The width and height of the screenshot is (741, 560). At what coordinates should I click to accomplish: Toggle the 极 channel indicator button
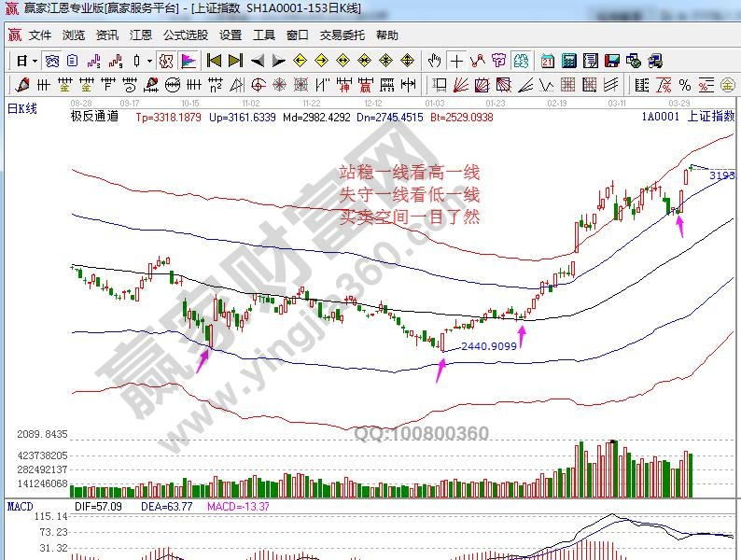pos(166,61)
